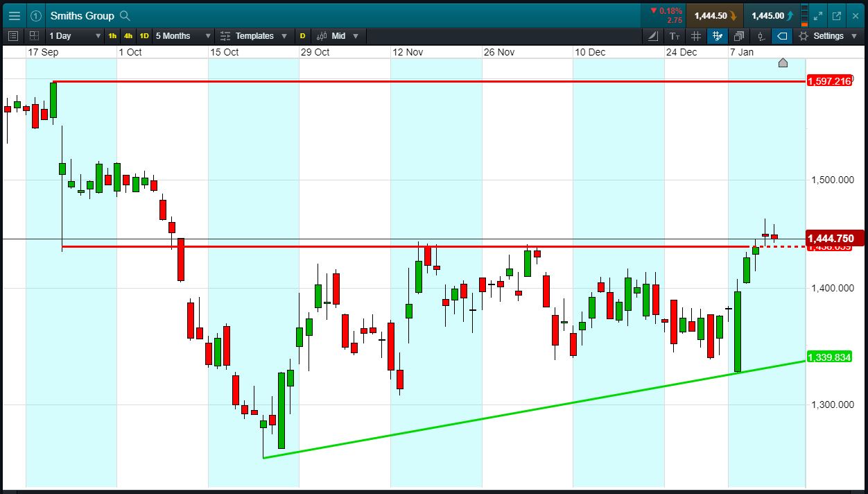Click the 12 Nov date label
The image size is (868, 494).
(408, 52)
